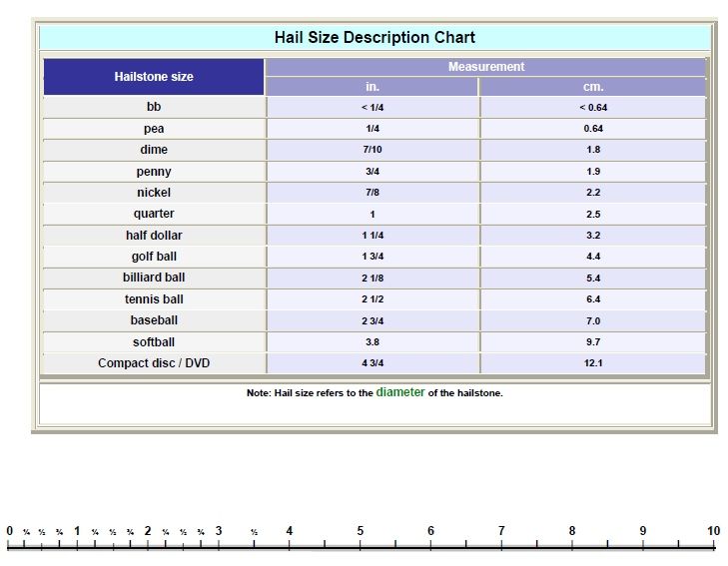Viewport: 728px width, 566px height.
Task: Select the 'Measurement' header cell
Action: click(486, 67)
